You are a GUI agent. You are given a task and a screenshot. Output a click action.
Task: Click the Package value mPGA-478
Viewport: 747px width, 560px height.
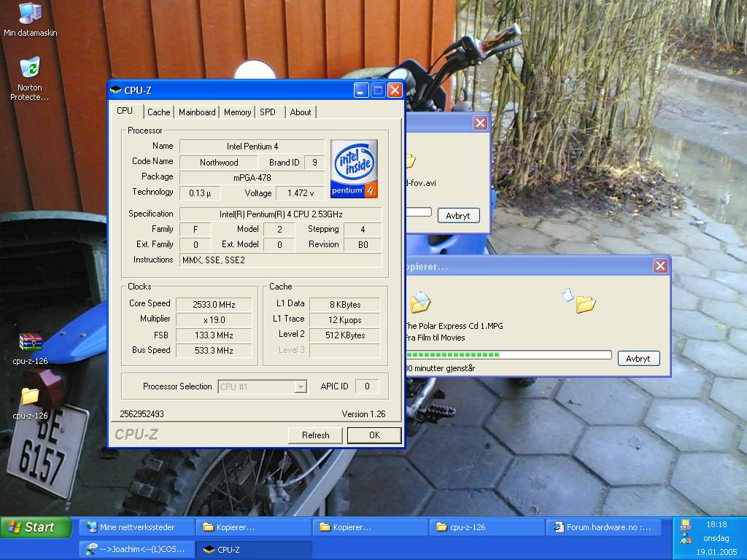click(x=252, y=177)
